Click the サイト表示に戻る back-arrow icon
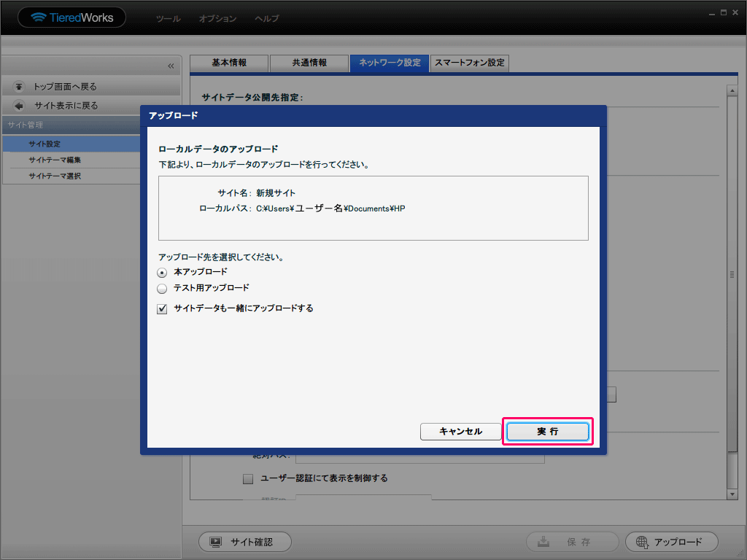747x560 pixels. point(19,106)
